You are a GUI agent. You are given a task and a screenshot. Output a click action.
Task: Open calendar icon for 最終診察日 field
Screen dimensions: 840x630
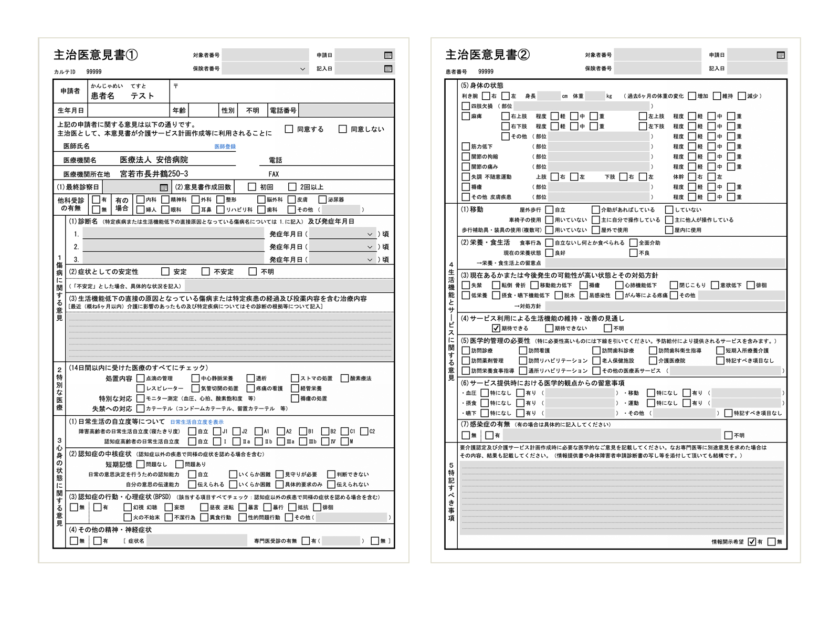coord(164,187)
